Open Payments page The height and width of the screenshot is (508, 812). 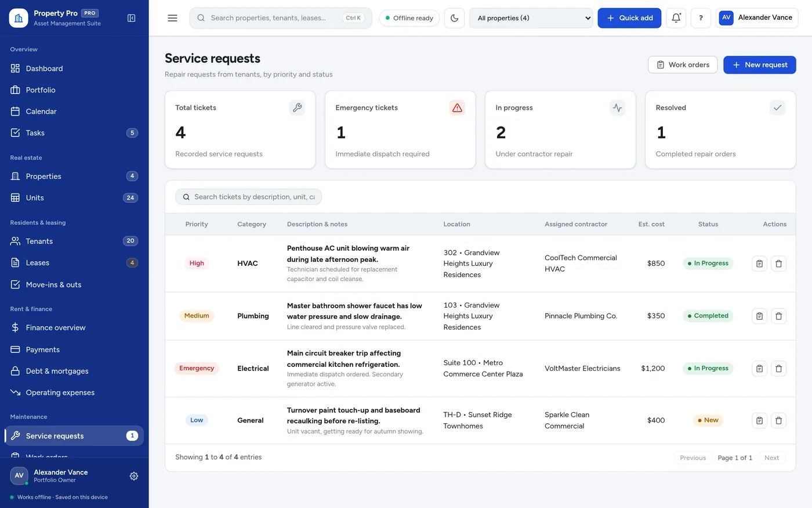tap(74, 350)
